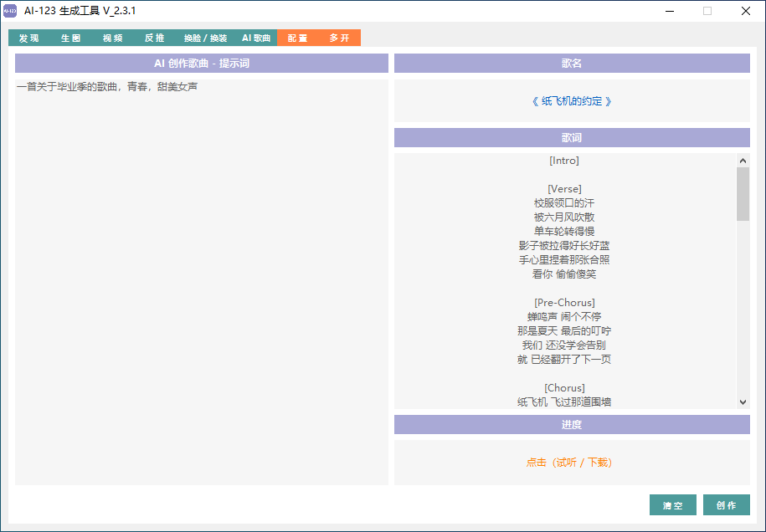Click the 清空 button
The width and height of the screenshot is (766, 532).
pyautogui.click(x=673, y=505)
